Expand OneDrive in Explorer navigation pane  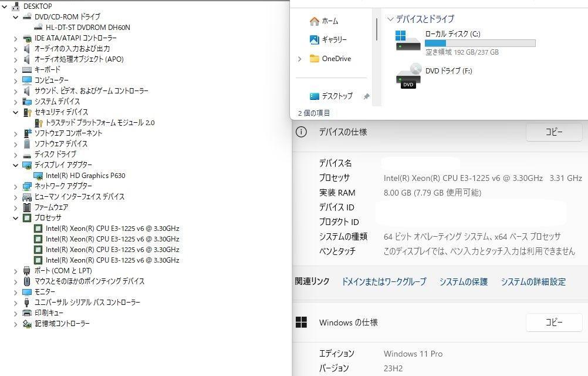300,59
